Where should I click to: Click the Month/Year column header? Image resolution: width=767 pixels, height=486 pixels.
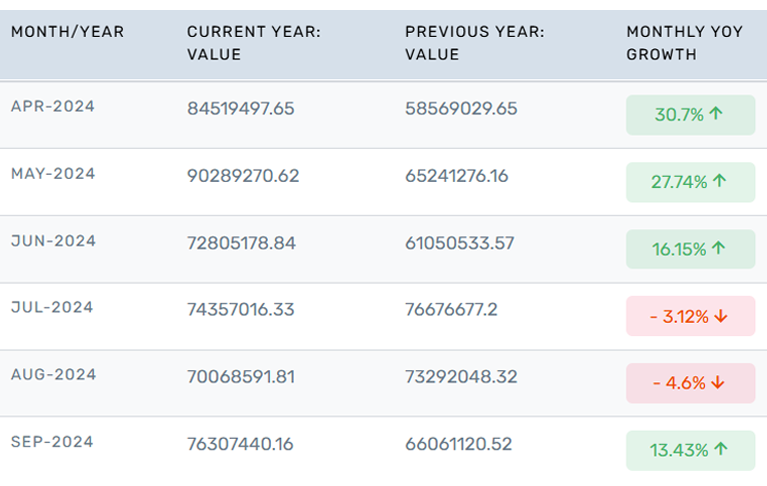point(67,32)
